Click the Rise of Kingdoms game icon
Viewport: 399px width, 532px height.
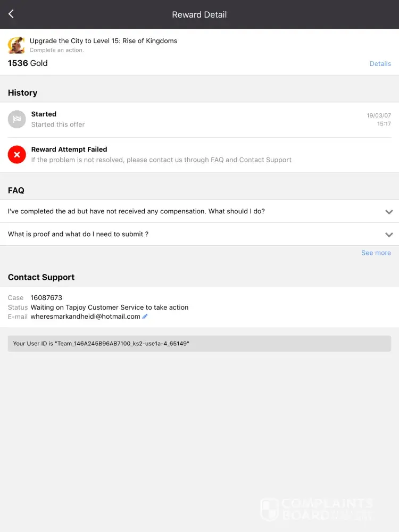click(x=16, y=45)
